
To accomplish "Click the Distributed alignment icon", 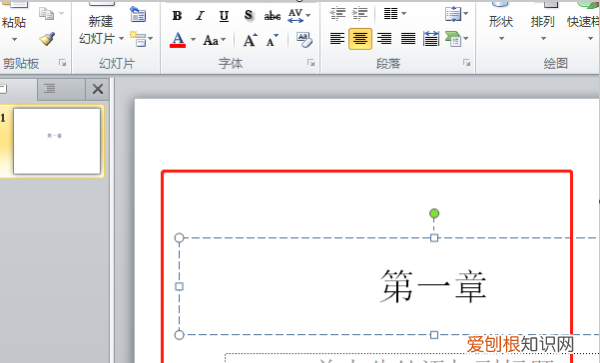I will click(x=431, y=39).
